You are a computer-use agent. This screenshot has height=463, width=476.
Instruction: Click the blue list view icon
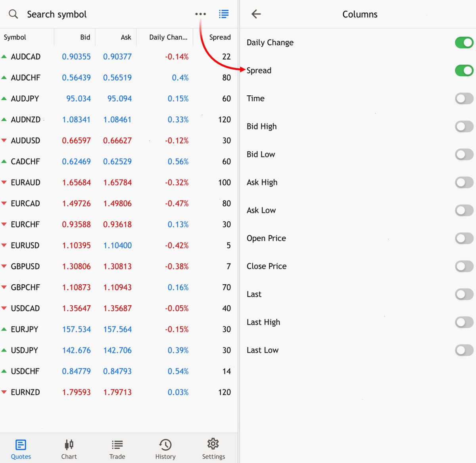224,14
